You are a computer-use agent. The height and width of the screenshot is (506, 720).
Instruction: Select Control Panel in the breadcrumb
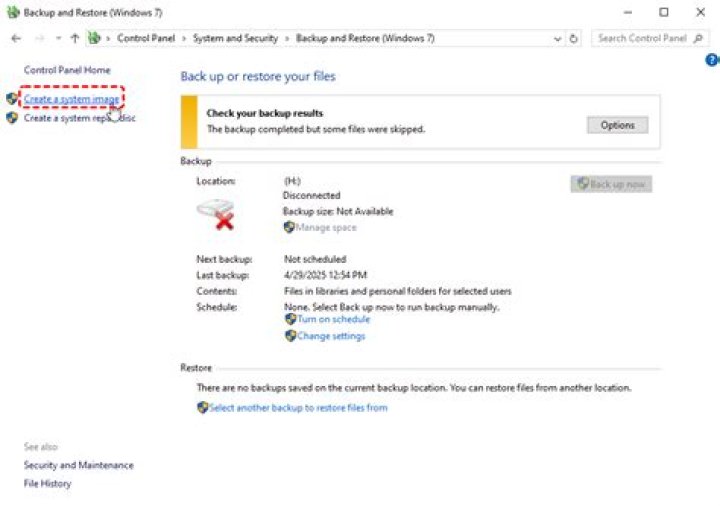pyautogui.click(x=146, y=39)
